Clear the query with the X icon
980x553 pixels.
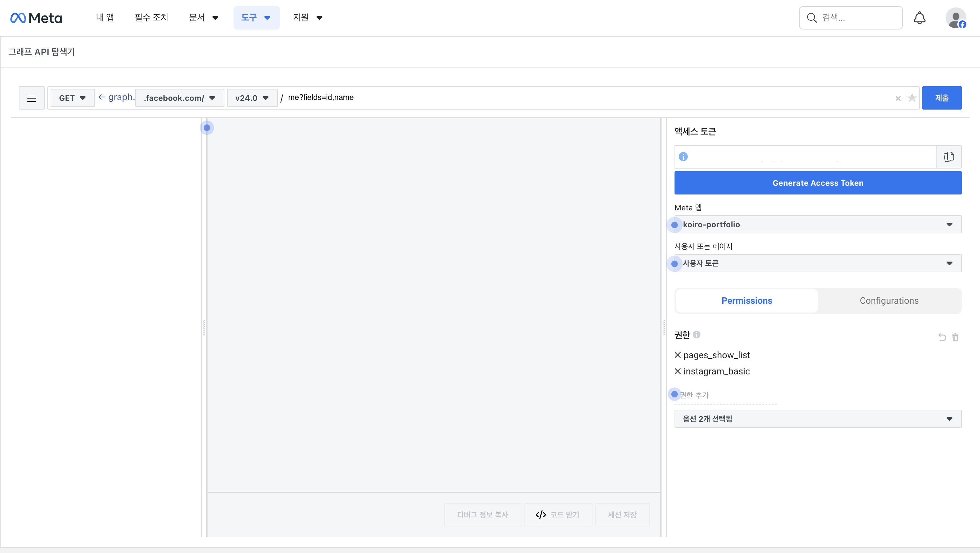coord(898,99)
